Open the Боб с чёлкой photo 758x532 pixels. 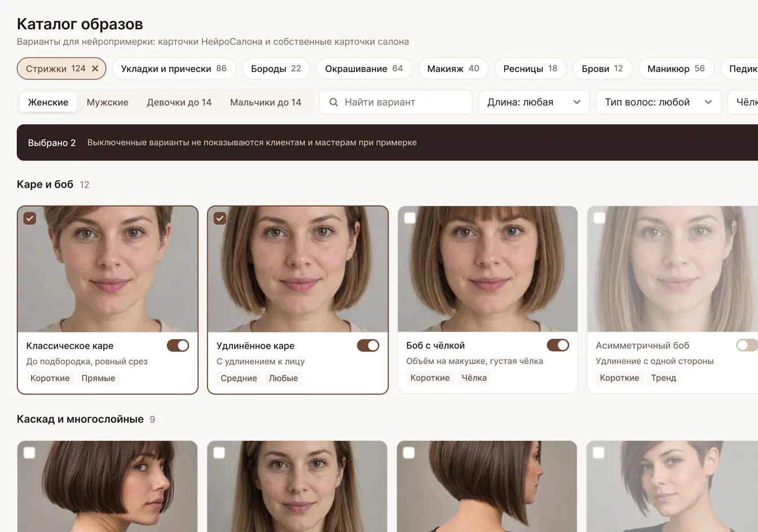488,269
